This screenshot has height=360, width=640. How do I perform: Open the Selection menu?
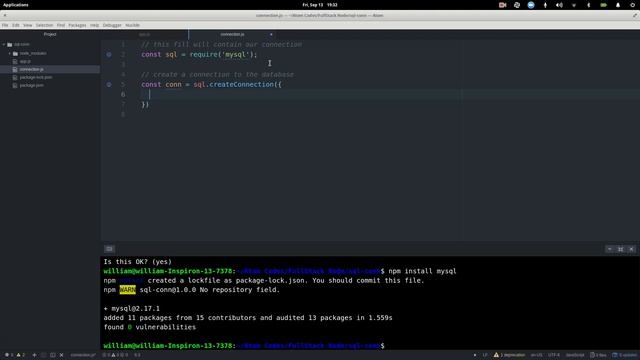44,25
